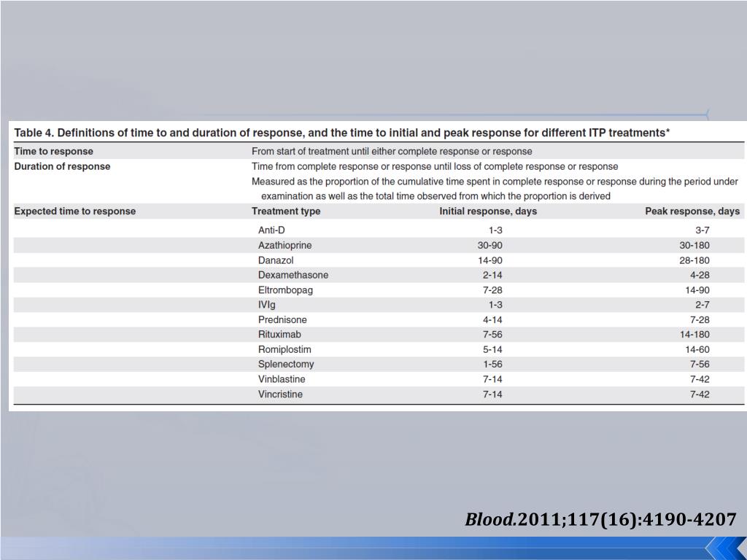Click Dexamethasone peak response value 4-28

coord(700,275)
